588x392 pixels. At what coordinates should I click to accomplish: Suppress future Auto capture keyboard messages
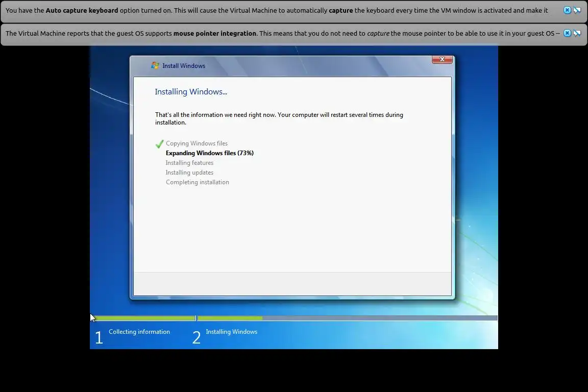(x=577, y=11)
